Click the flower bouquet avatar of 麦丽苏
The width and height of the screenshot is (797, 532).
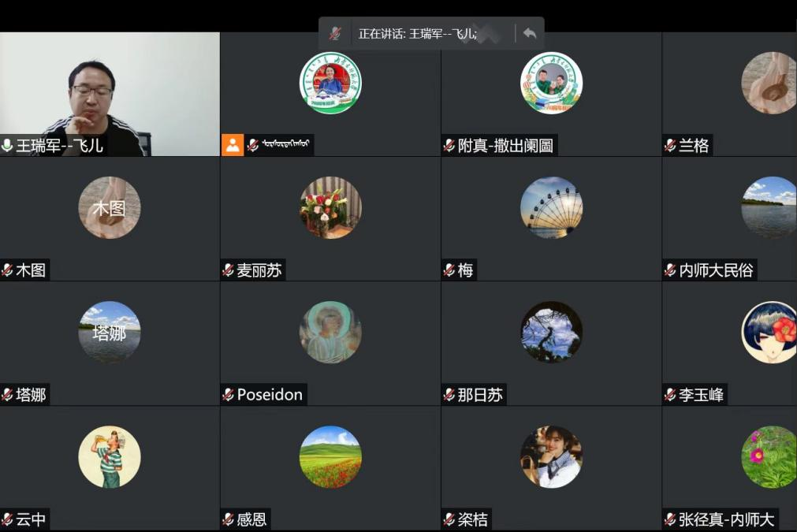pyautogui.click(x=330, y=207)
